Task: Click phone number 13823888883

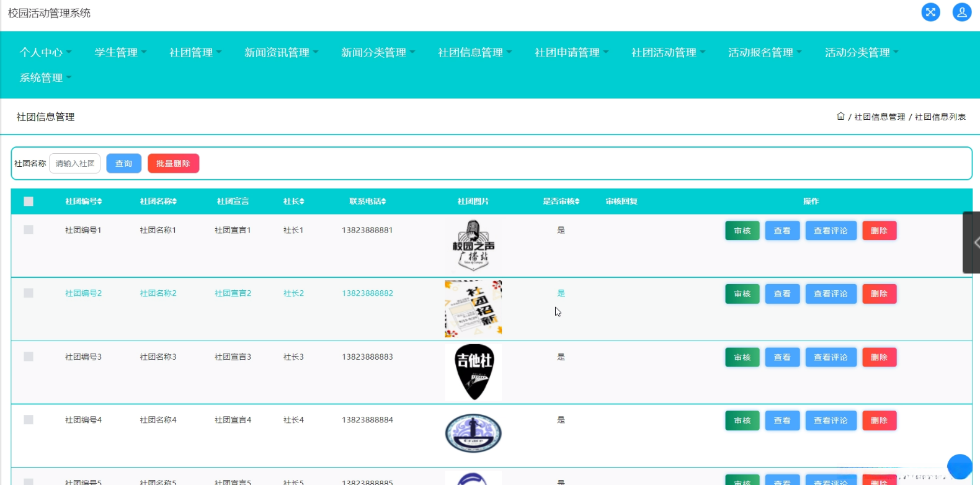Action: tap(368, 357)
